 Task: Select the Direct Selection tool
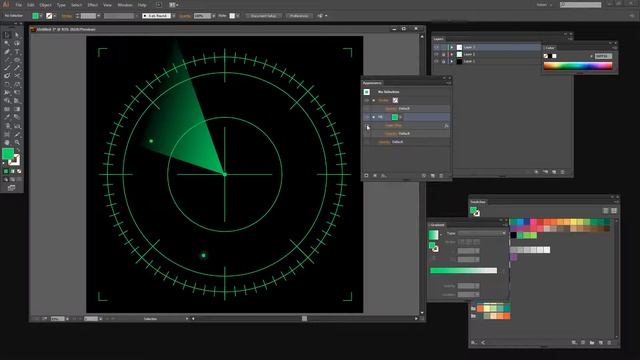pos(17,35)
